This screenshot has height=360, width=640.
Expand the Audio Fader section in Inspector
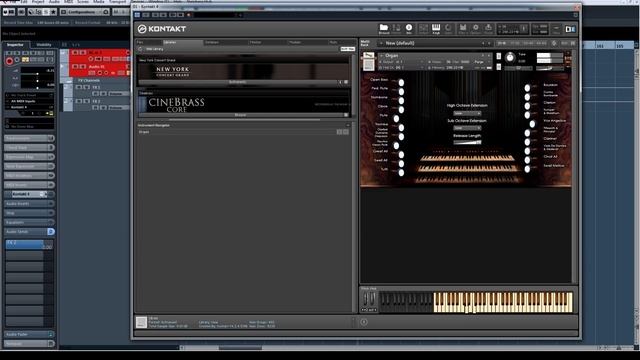tap(29, 334)
